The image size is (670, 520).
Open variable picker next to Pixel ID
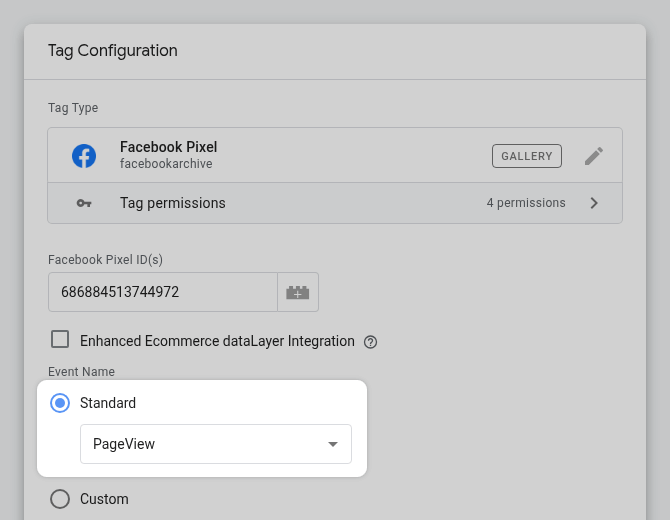298,292
